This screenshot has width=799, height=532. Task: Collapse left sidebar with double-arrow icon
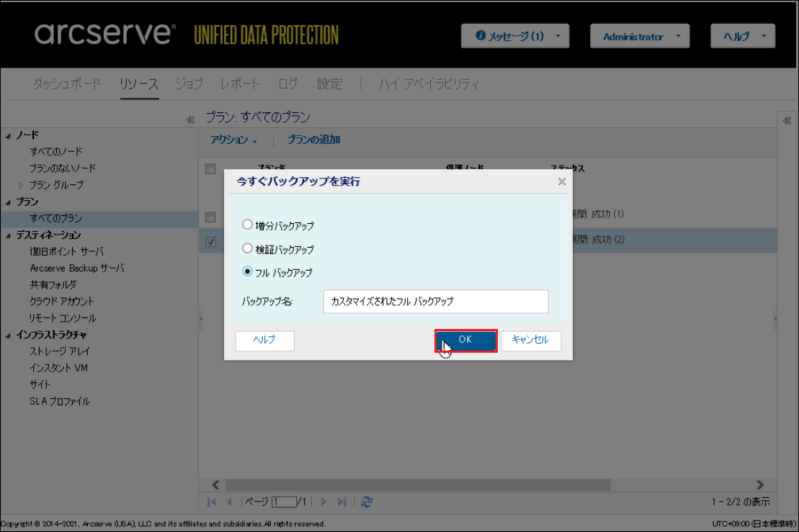(190, 120)
